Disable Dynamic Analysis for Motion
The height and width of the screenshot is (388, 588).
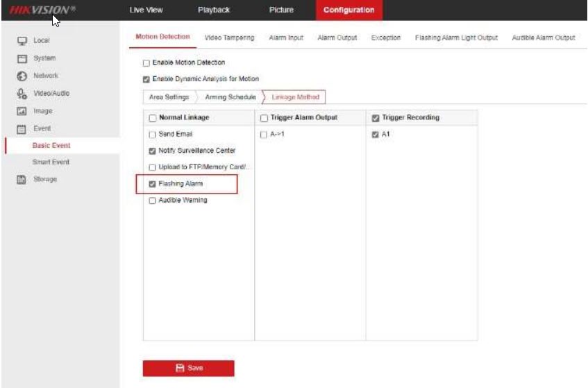(x=146, y=79)
